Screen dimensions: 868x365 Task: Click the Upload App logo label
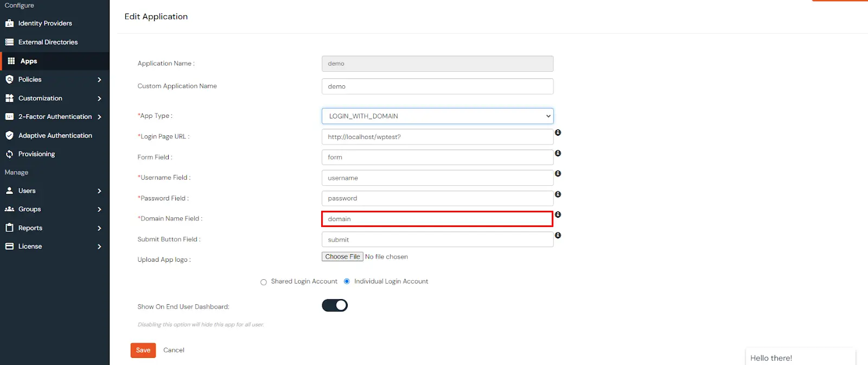(x=164, y=260)
